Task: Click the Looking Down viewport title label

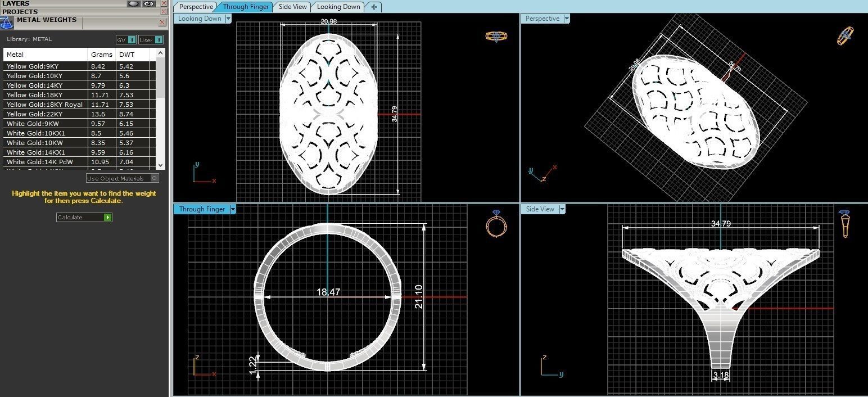Action: [200, 19]
